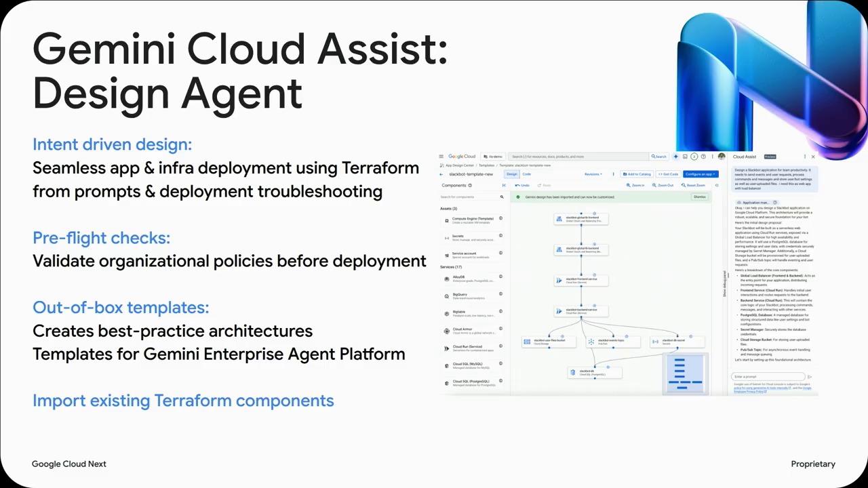The width and height of the screenshot is (868, 488).
Task: Click the user account avatar
Action: click(722, 157)
